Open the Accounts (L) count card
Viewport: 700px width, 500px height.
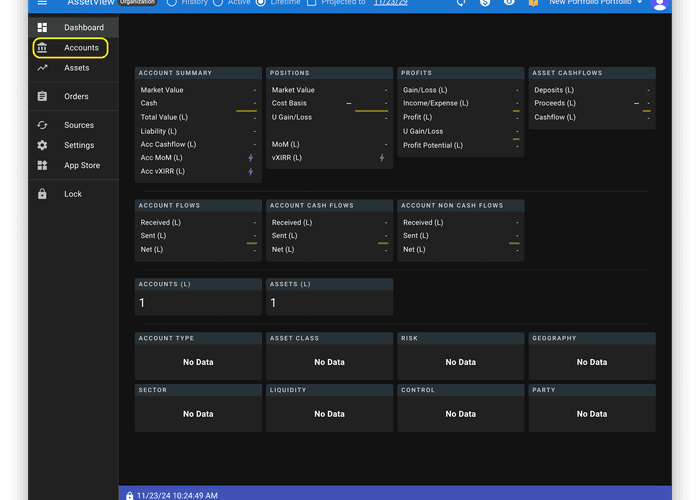[198, 297]
